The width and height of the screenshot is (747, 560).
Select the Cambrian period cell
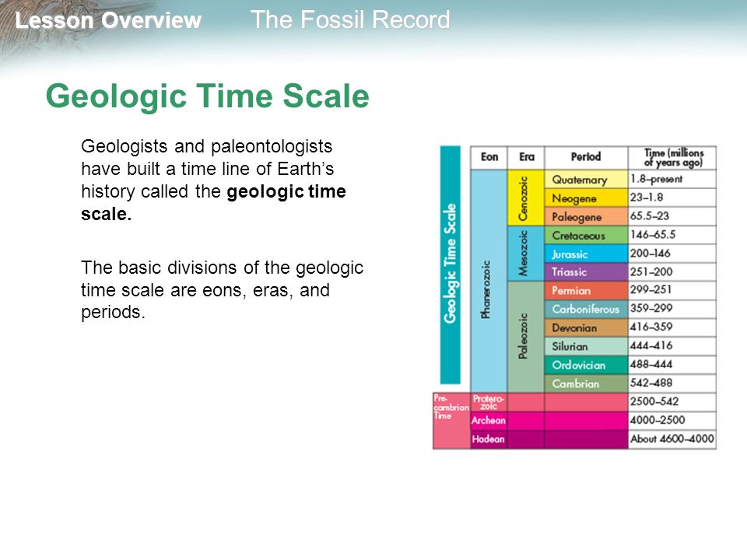click(586, 383)
